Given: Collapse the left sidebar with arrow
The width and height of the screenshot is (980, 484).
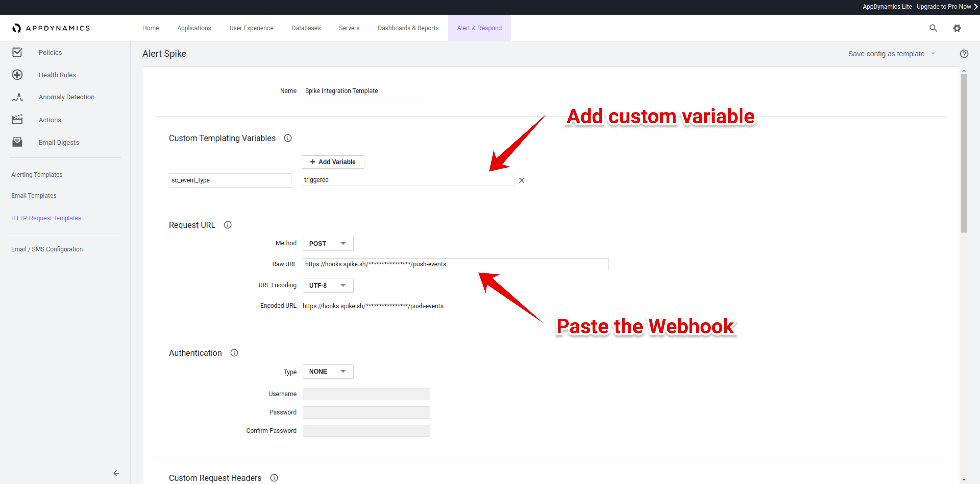Looking at the screenshot, I should coord(116,473).
